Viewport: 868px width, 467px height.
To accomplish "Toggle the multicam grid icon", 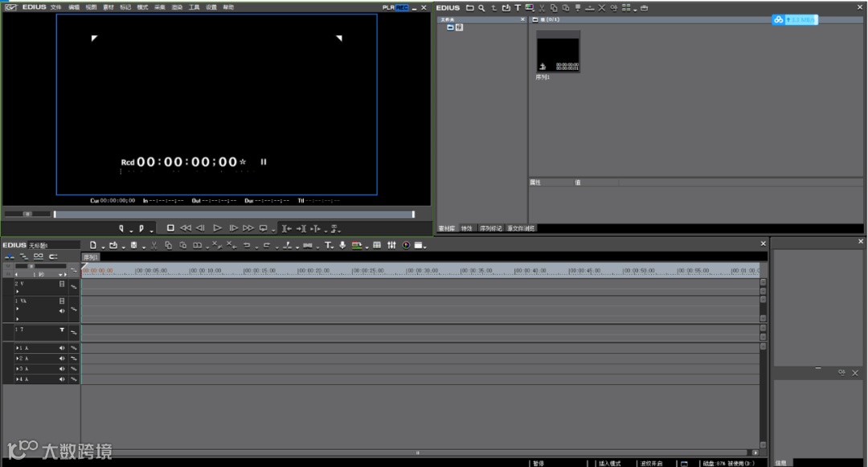I will [377, 245].
